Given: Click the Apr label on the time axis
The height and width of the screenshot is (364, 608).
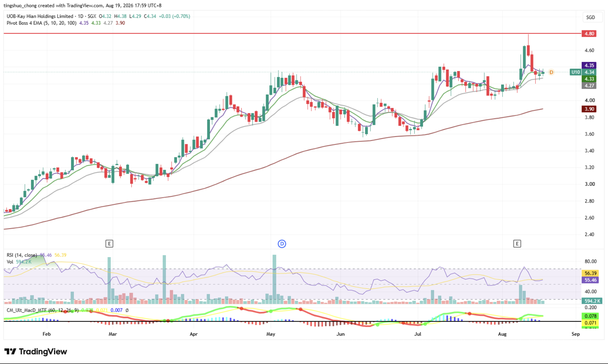Looking at the screenshot, I should pos(193,334).
